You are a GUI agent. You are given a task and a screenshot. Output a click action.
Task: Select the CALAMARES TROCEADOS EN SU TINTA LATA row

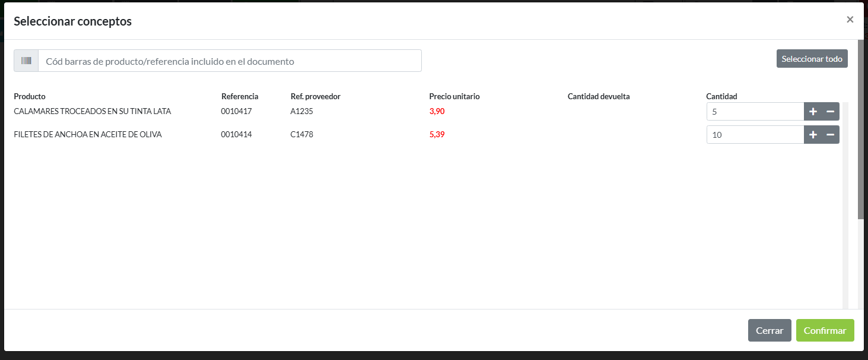click(x=92, y=112)
